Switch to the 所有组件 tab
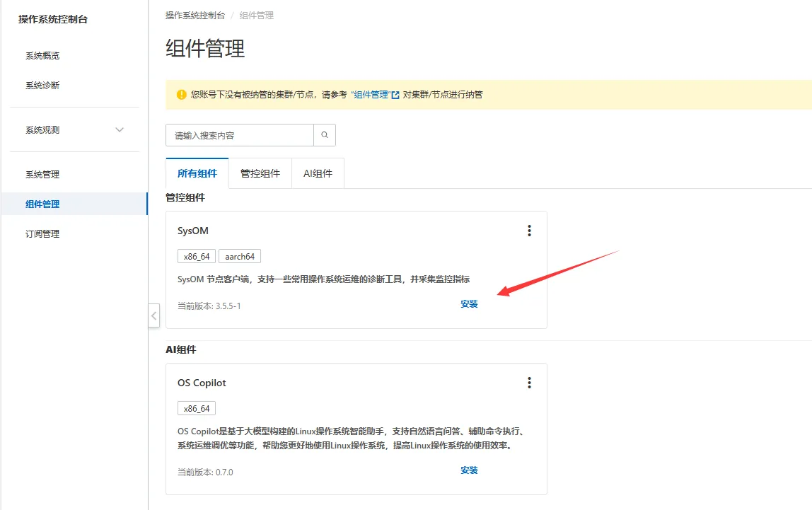The width and height of the screenshot is (812, 510). point(197,173)
